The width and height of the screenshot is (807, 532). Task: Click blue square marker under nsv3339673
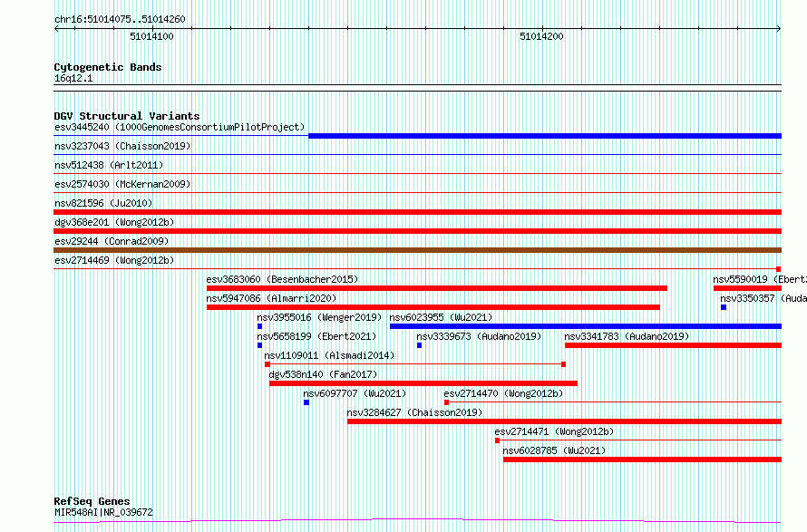(x=420, y=345)
